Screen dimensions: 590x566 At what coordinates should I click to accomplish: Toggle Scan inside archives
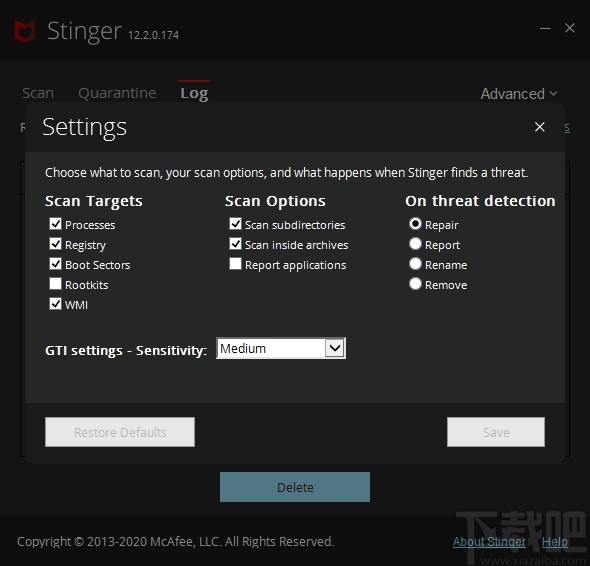click(236, 244)
